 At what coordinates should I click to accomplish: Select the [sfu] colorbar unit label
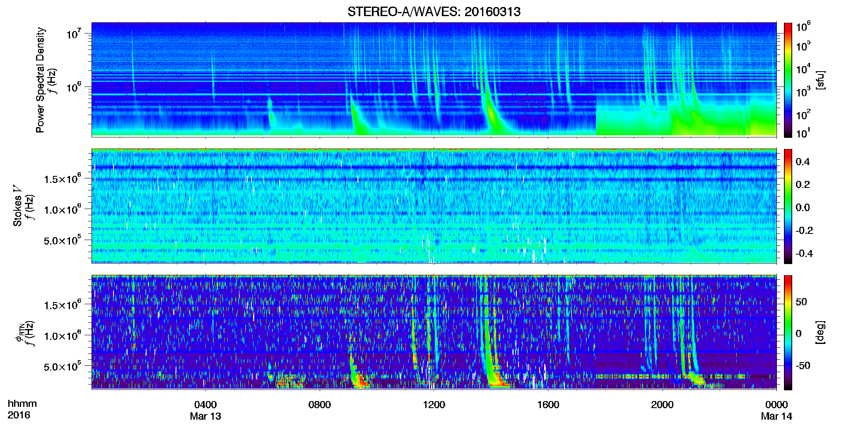(x=820, y=80)
